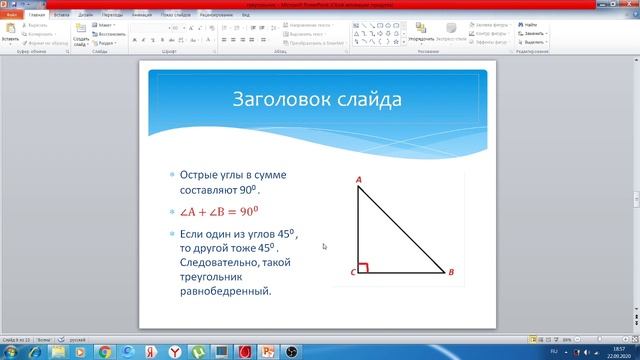The height and width of the screenshot is (360, 640).
Task: Toggle bold formatting
Action: click(x=134, y=40)
